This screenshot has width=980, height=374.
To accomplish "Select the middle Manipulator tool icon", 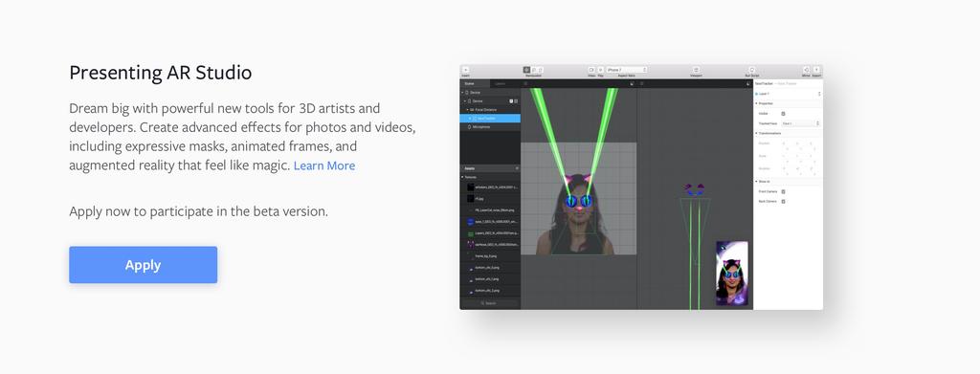I will click(534, 70).
